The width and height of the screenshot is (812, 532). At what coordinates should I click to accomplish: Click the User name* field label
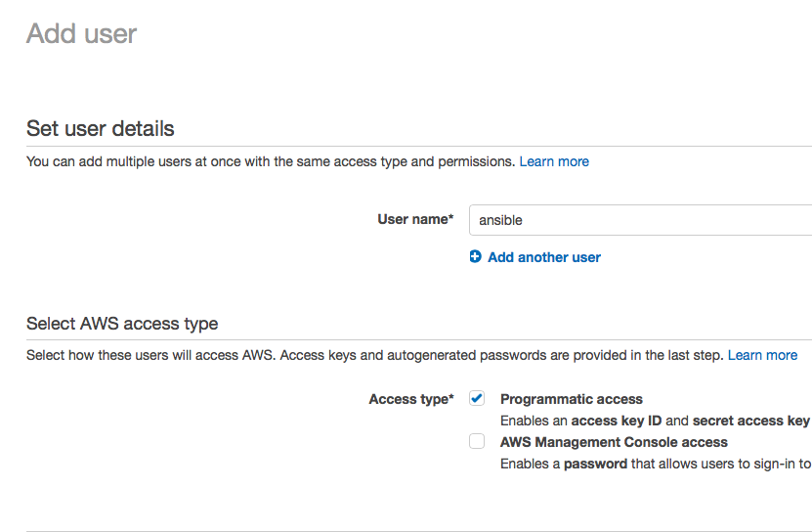pos(415,219)
